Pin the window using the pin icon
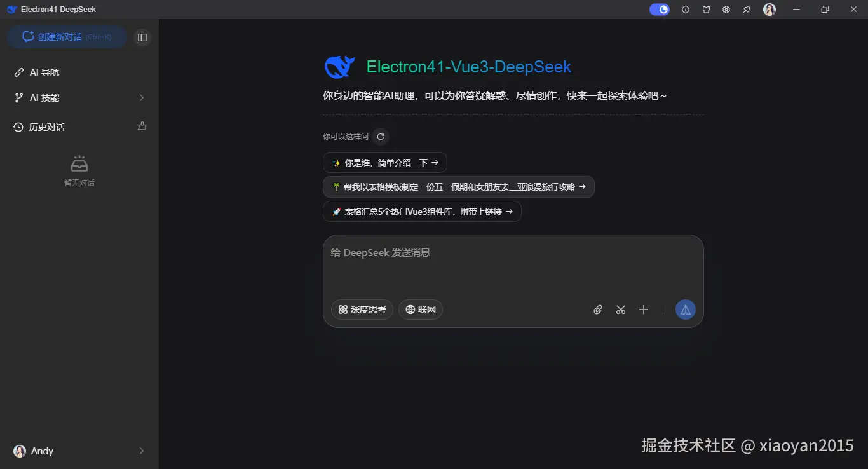The image size is (868, 469). tap(747, 9)
